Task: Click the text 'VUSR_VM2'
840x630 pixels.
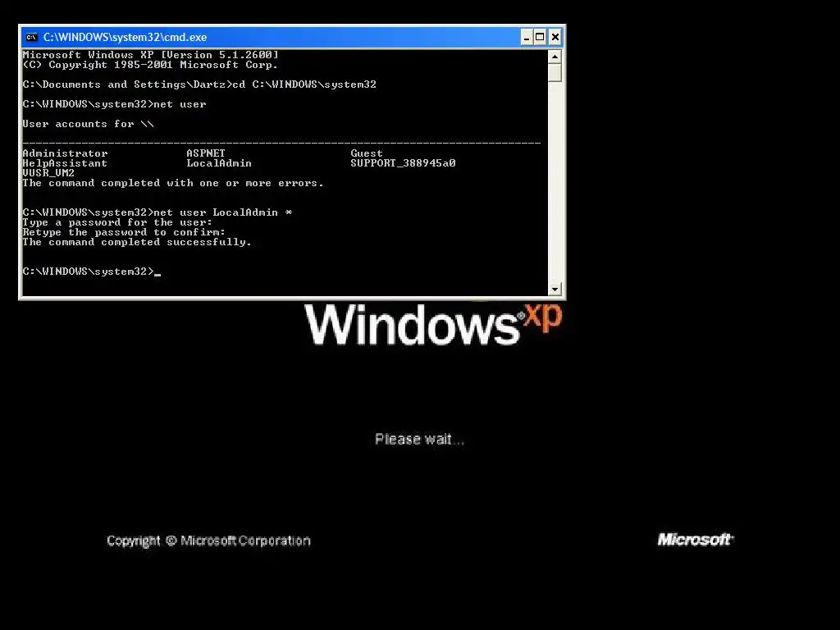Action: [48, 173]
